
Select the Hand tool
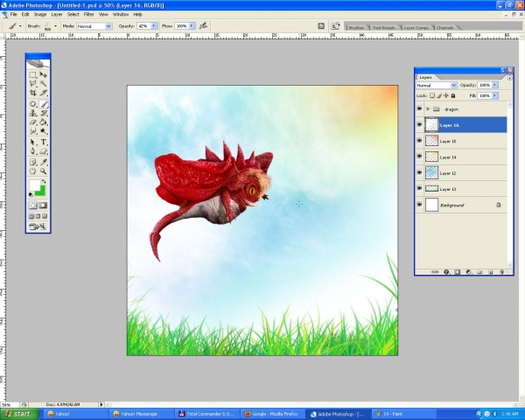[x=33, y=171]
